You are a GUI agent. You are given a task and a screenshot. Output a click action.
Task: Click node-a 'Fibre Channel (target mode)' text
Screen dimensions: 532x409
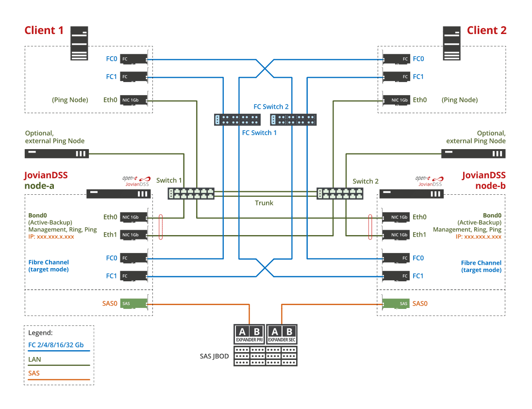pos(49,266)
